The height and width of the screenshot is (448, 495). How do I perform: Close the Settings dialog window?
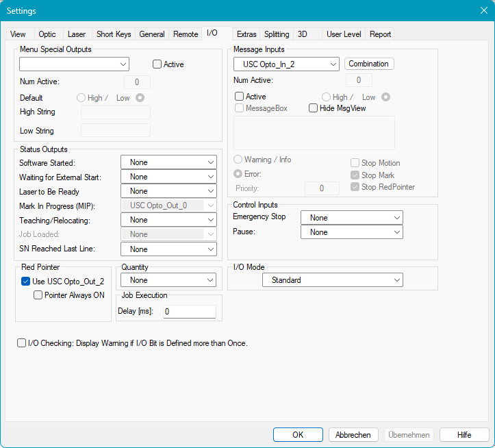(x=483, y=10)
